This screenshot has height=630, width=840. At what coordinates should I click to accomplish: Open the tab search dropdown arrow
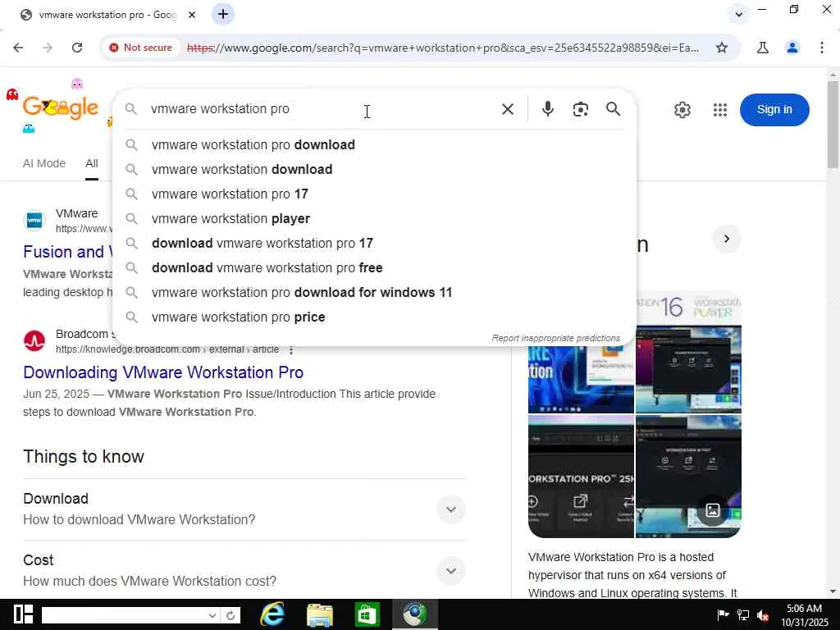tap(739, 15)
